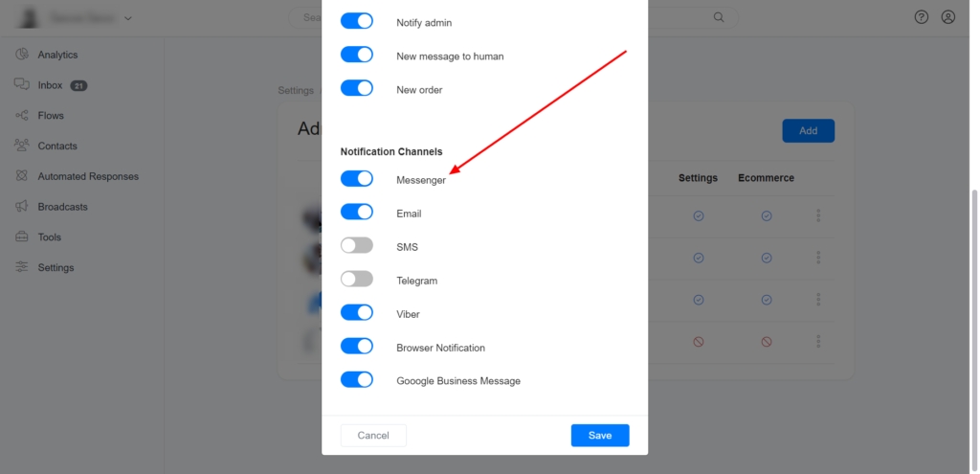Turn on the Telegram toggle
The width and height of the screenshot is (980, 474).
point(357,279)
